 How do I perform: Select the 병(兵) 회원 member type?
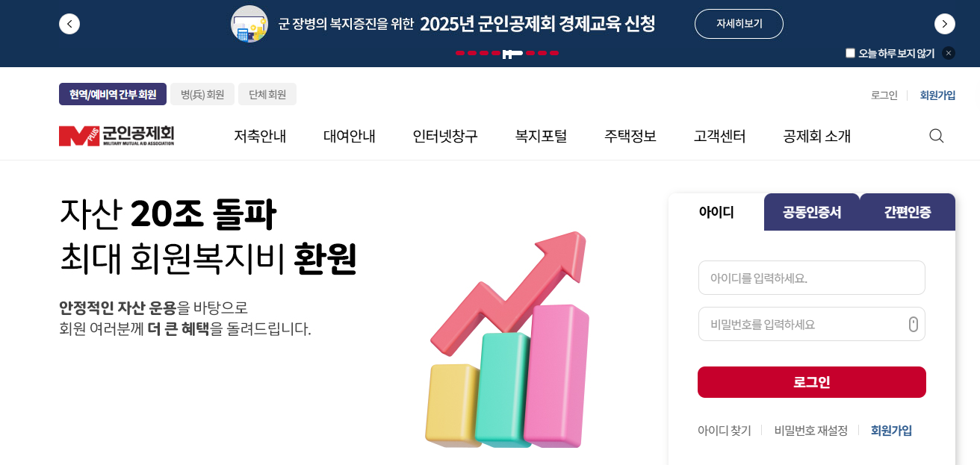coord(202,93)
